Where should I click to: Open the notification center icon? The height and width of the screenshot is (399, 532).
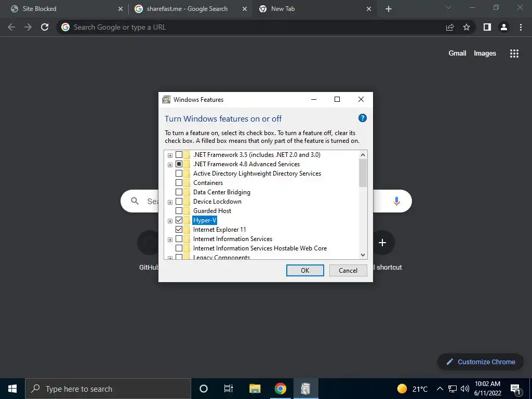(x=516, y=389)
